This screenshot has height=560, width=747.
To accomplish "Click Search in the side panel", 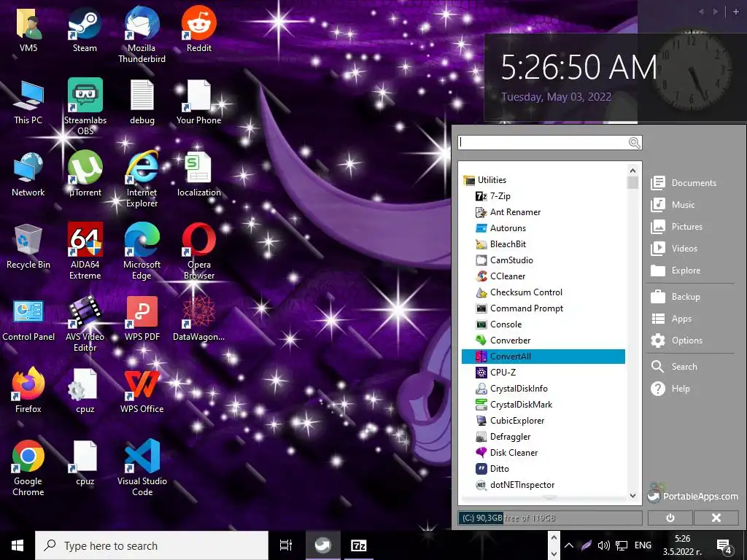I will (674, 367).
